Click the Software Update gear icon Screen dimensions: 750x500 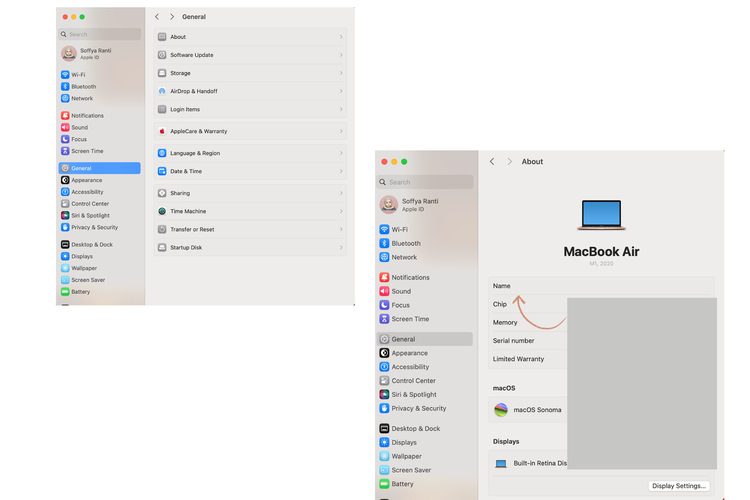pos(161,55)
